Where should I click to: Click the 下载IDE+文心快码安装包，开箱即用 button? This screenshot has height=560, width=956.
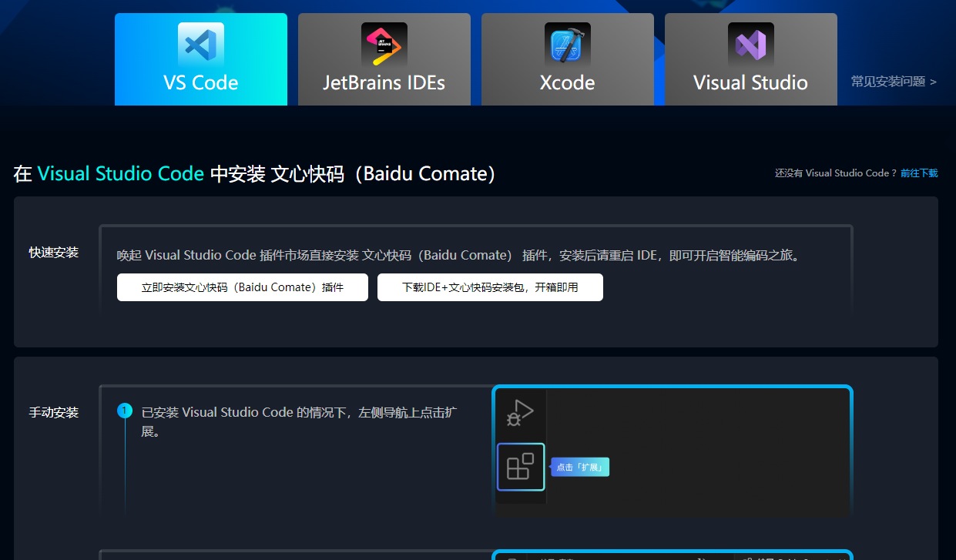(x=490, y=287)
